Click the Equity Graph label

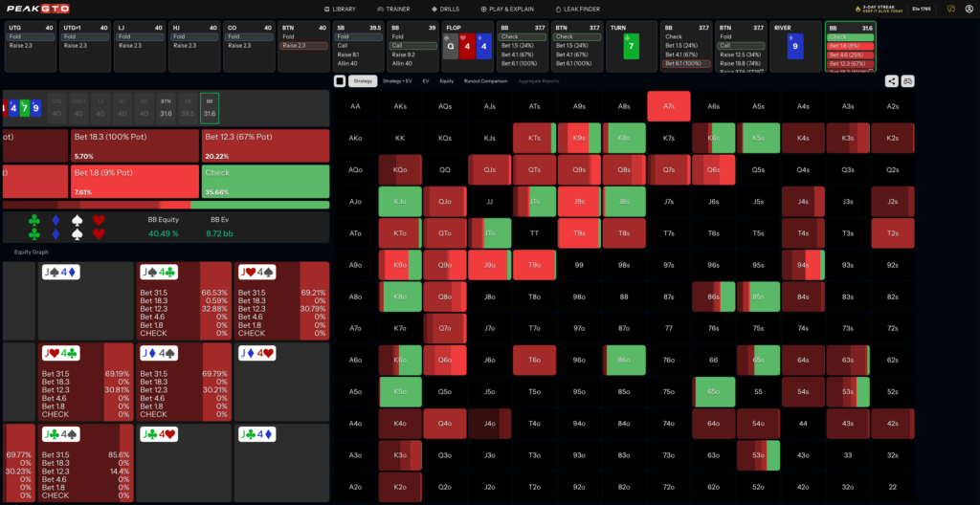[32, 252]
